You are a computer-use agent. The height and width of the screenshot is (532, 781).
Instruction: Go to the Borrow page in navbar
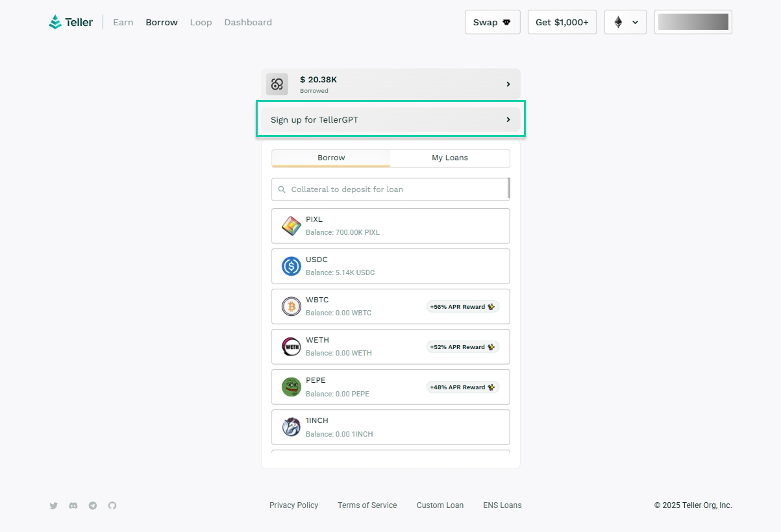(162, 22)
